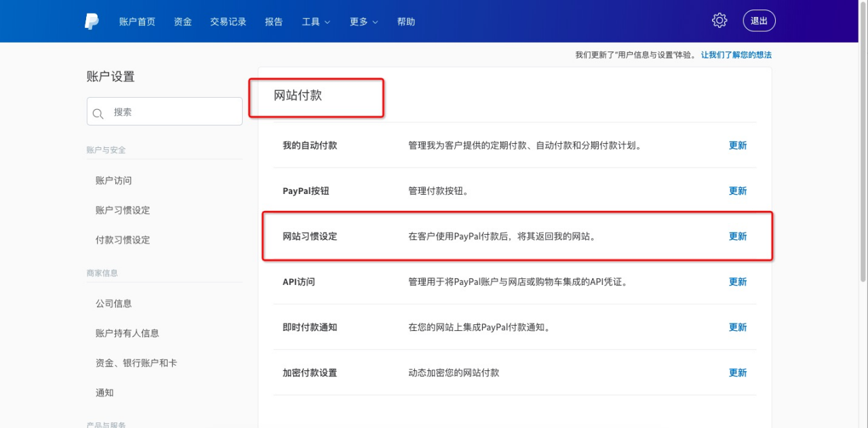Screen dimensions: 868x428
Task: Open 公司信息 in the sidebar
Action: click(114, 304)
